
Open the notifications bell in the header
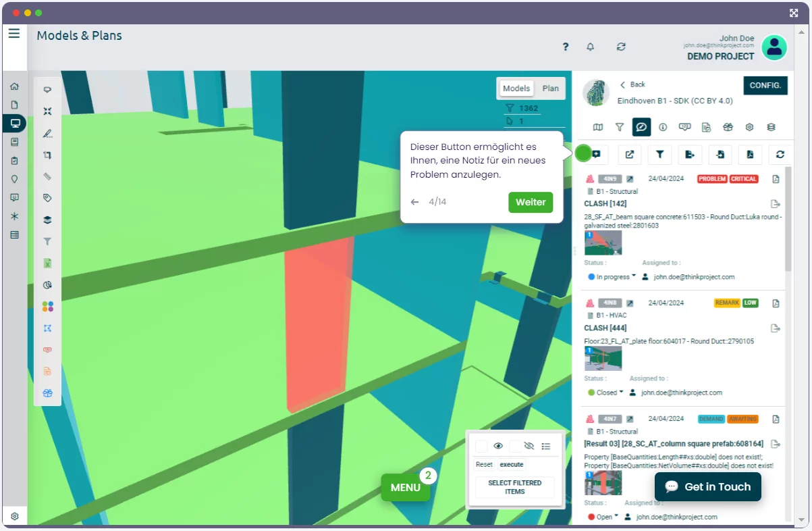591,47
